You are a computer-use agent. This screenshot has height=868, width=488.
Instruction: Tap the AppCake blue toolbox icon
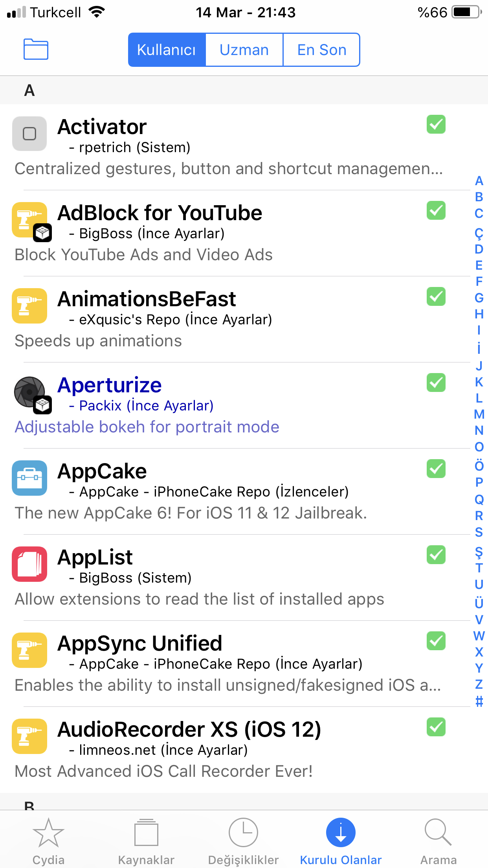point(29,478)
